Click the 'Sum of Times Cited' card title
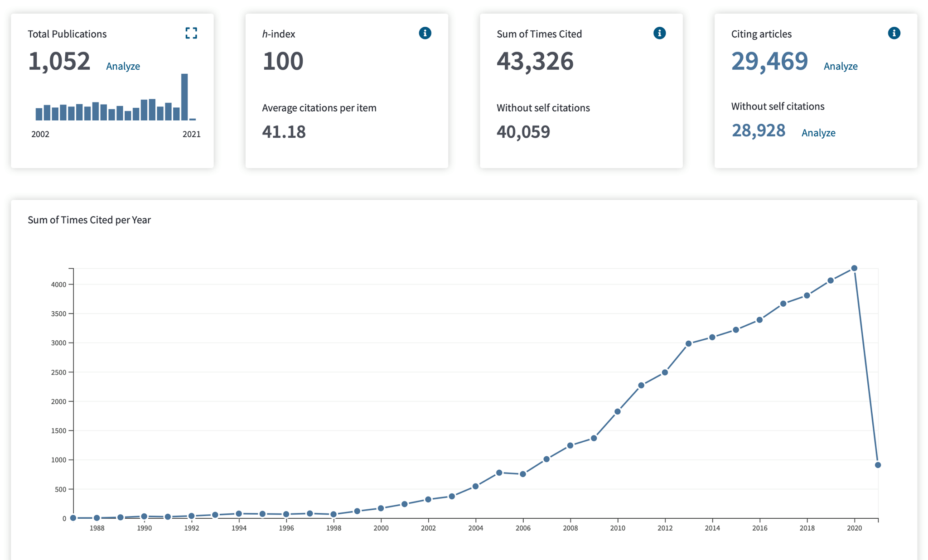 [x=539, y=34]
